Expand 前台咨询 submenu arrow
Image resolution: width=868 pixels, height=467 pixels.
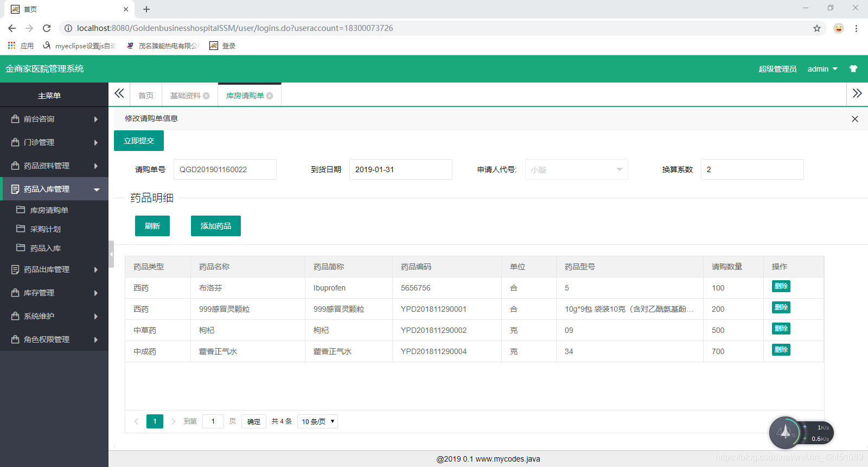coord(96,119)
